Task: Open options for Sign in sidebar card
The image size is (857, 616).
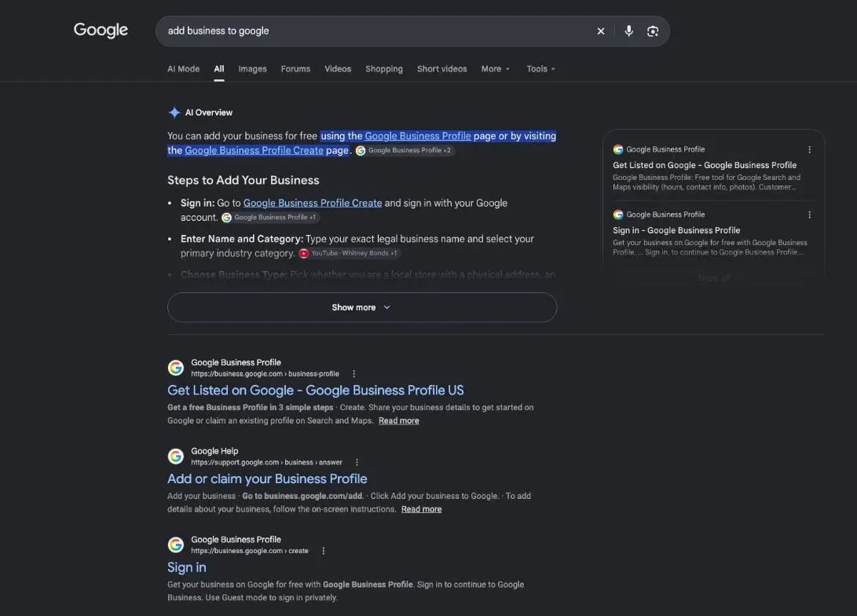Action: (809, 214)
